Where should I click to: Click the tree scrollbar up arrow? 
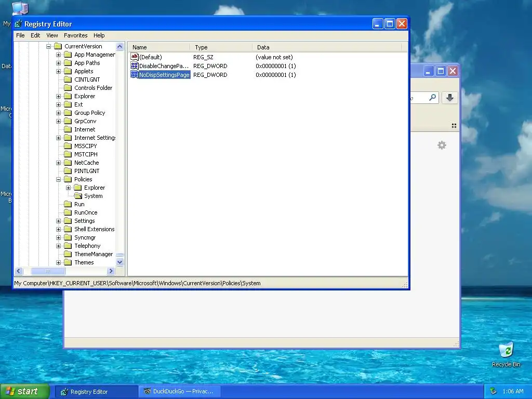pyautogui.click(x=120, y=46)
